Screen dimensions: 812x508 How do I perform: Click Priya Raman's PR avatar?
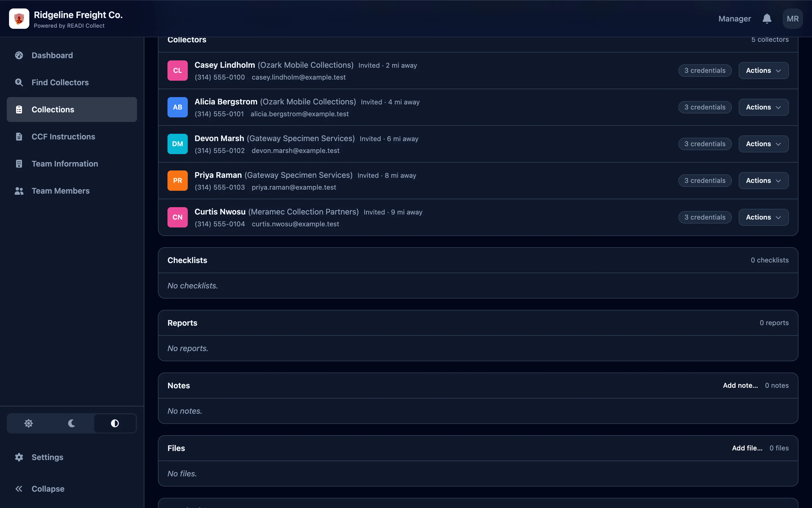click(x=178, y=180)
